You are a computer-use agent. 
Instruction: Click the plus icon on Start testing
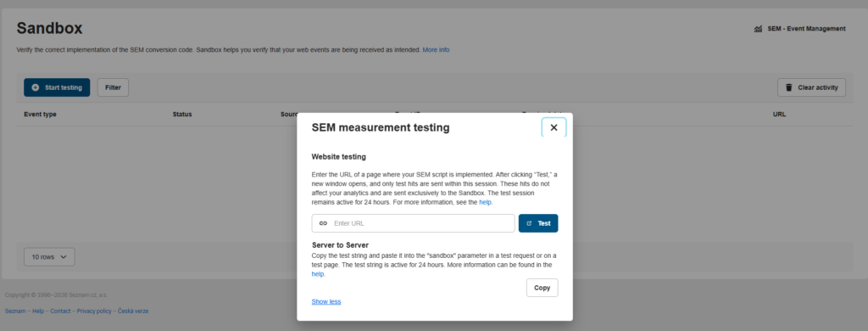click(36, 87)
